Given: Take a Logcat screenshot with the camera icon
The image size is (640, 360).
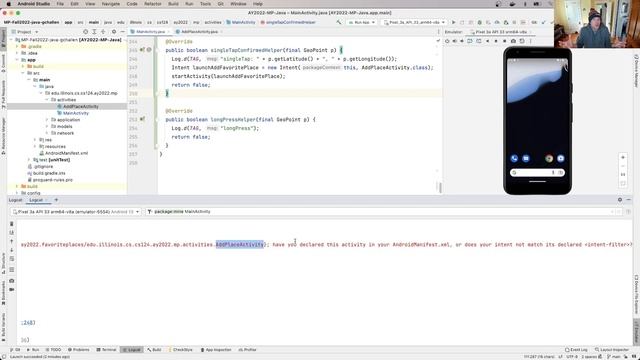Looking at the screenshot, I should click(12, 281).
